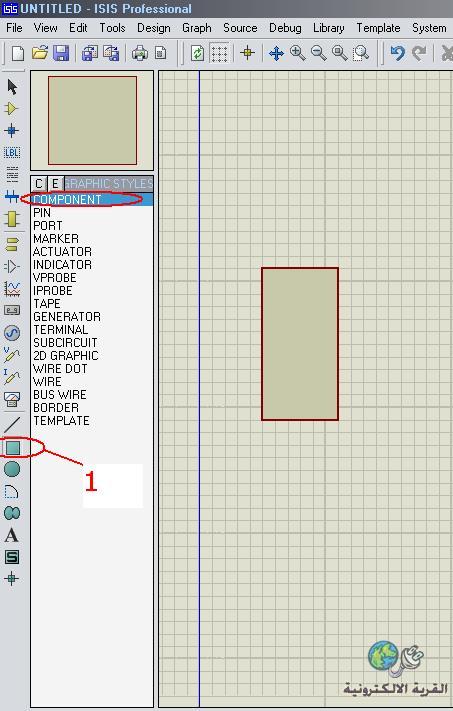This screenshot has height=711, width=453.
Task: Select the Subcircuit mode tool
Action: tap(12, 219)
